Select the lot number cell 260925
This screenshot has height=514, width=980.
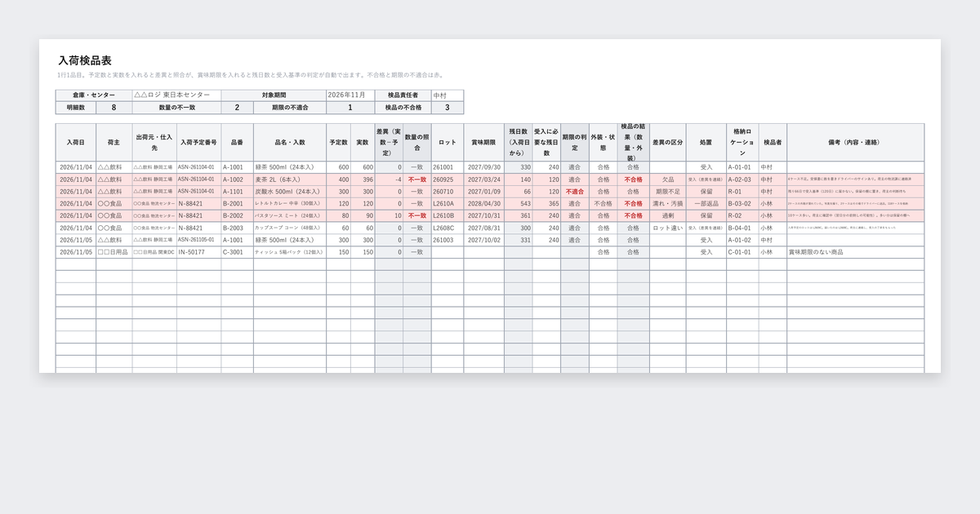click(x=448, y=179)
